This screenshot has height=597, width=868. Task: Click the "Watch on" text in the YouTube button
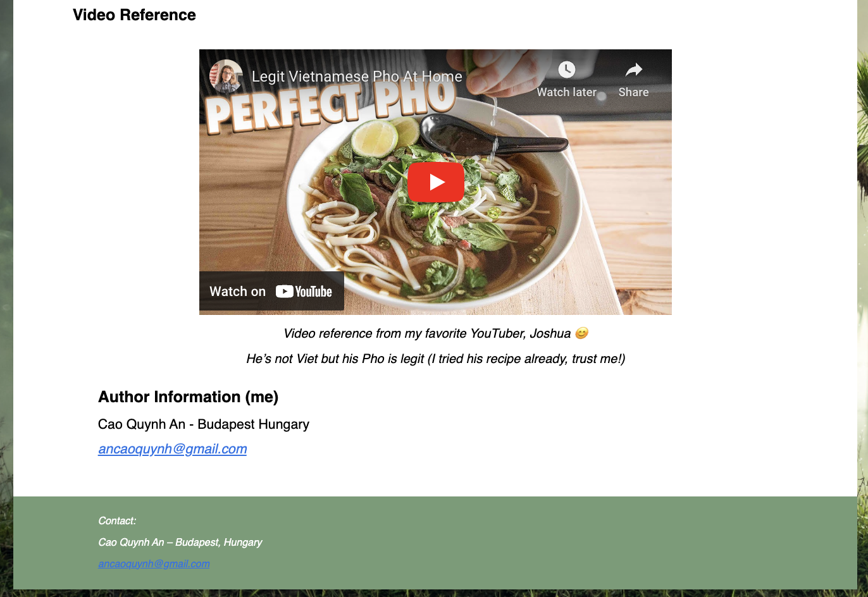coord(237,292)
